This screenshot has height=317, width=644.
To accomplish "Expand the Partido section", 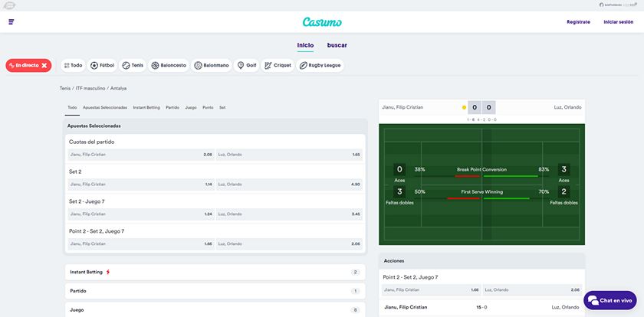I will coord(215,291).
